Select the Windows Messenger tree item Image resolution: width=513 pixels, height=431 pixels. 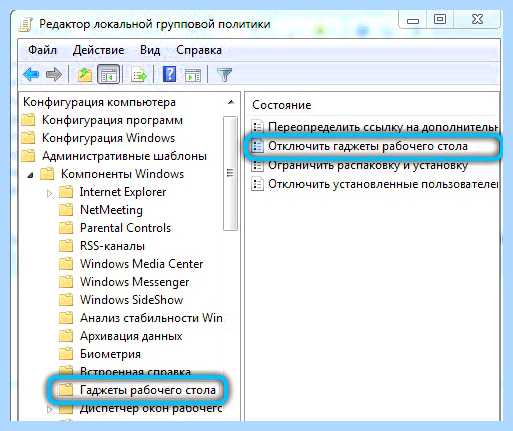click(x=135, y=282)
